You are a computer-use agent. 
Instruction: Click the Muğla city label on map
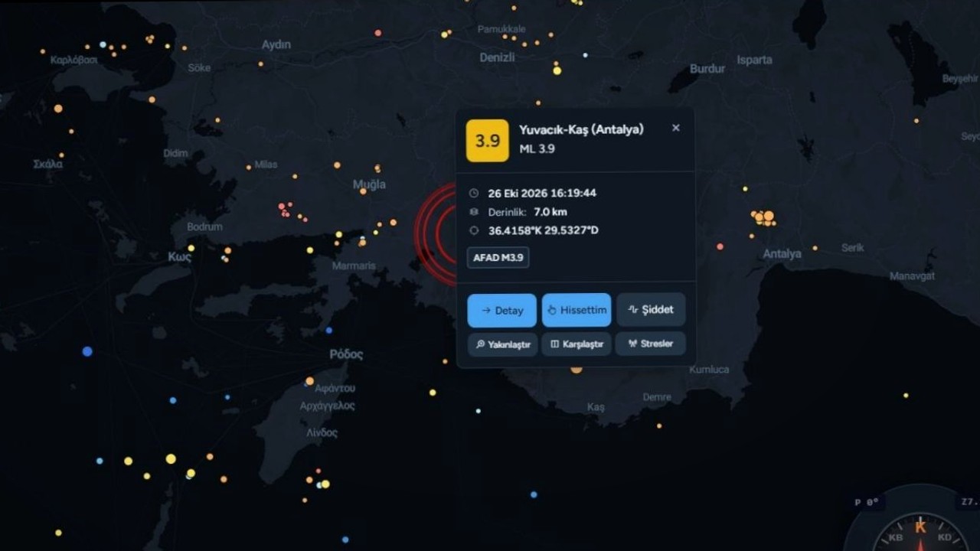pyautogui.click(x=369, y=184)
